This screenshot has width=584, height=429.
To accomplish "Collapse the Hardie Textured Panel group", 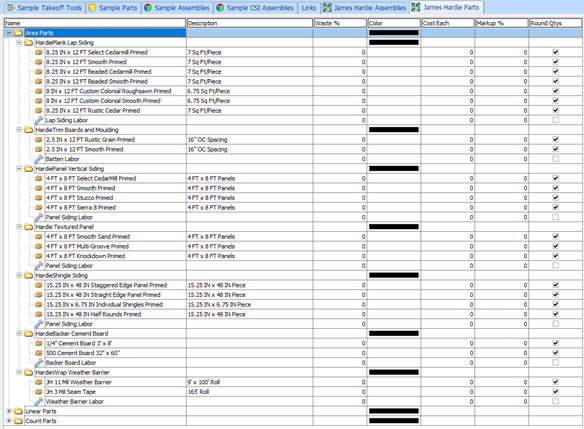I will 19,227.
